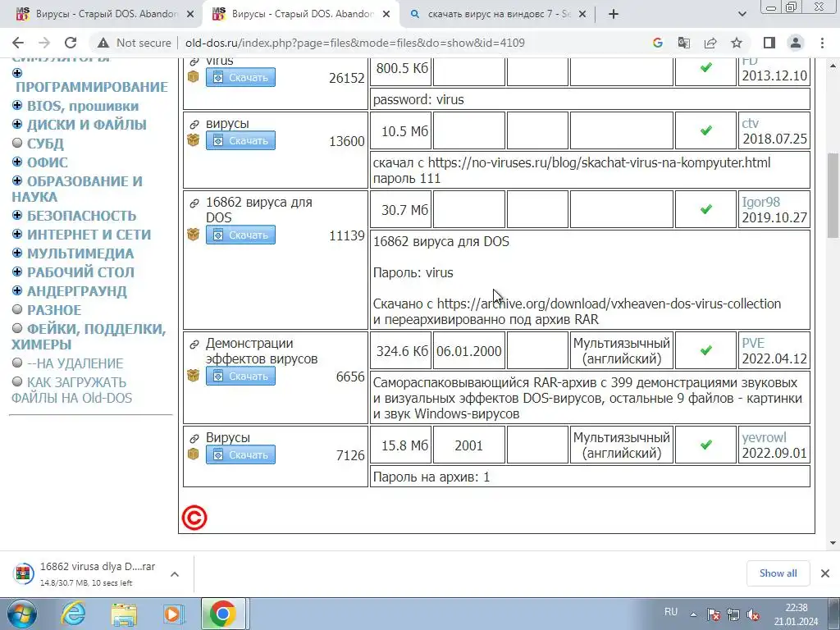Click the muted volume tray icon

pos(753,614)
